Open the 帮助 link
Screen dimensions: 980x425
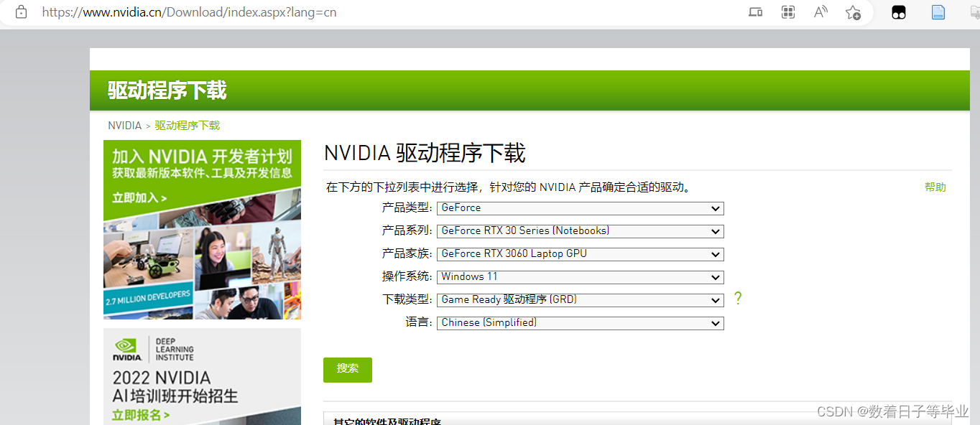coord(935,187)
